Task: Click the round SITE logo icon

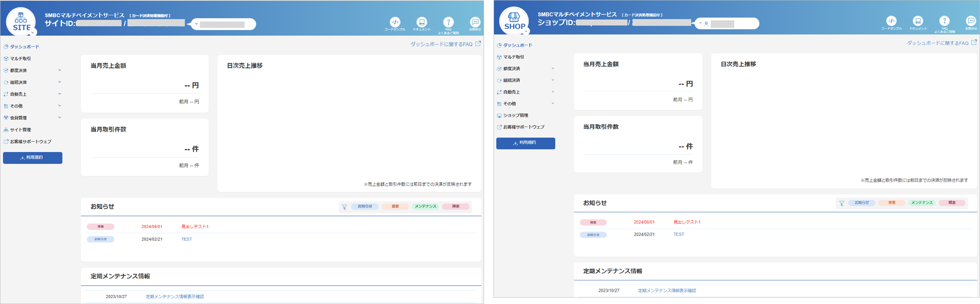Action: click(21, 21)
